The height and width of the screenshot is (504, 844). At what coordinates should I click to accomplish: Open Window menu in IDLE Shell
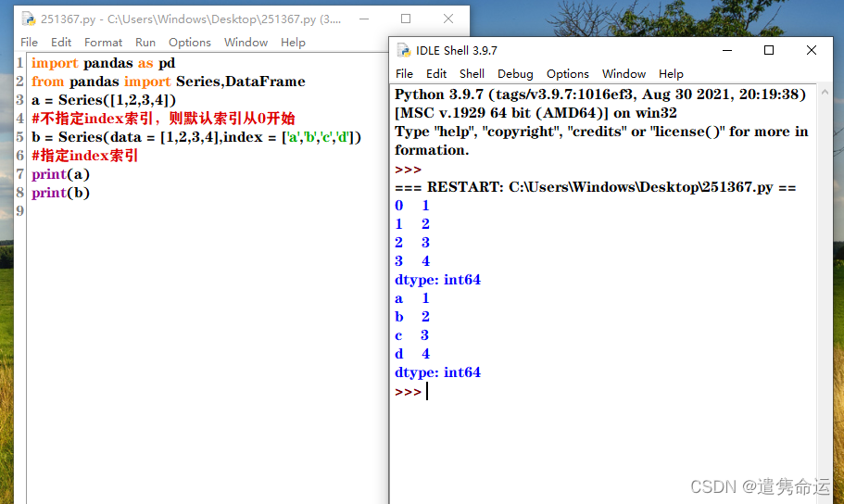(x=624, y=74)
